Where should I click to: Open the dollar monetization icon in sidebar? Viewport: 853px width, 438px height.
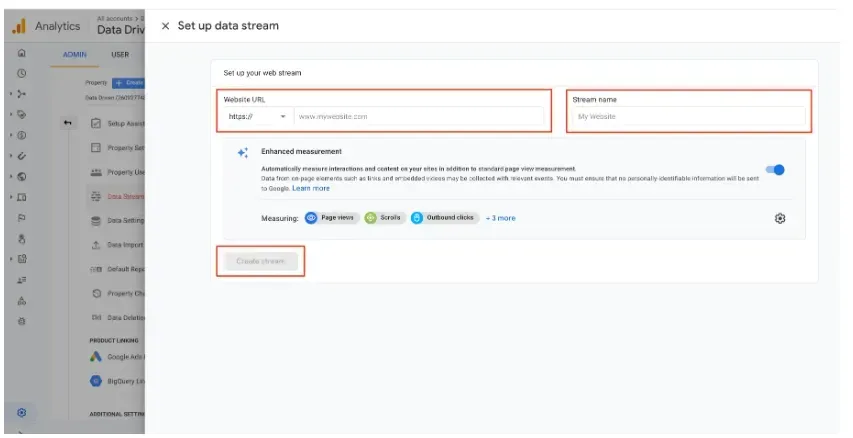pyautogui.click(x=22, y=135)
